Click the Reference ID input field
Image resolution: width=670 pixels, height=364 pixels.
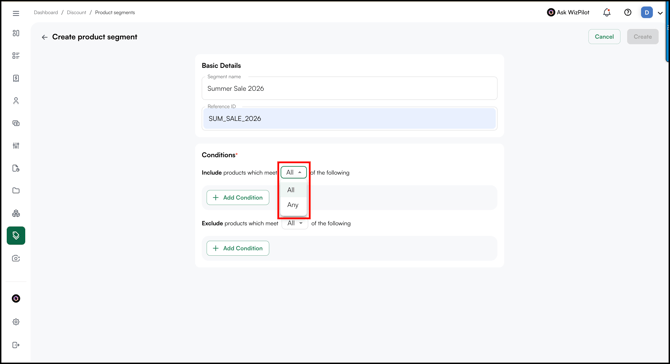350,118
